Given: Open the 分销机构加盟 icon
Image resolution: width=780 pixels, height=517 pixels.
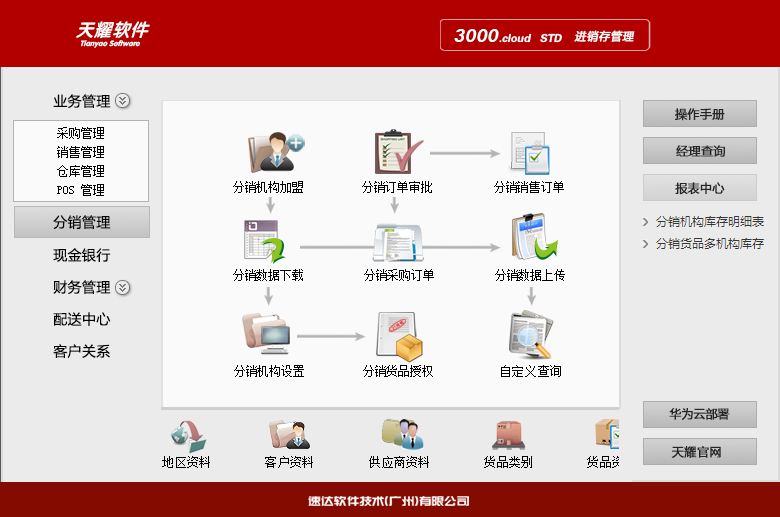Looking at the screenshot, I should (x=269, y=153).
